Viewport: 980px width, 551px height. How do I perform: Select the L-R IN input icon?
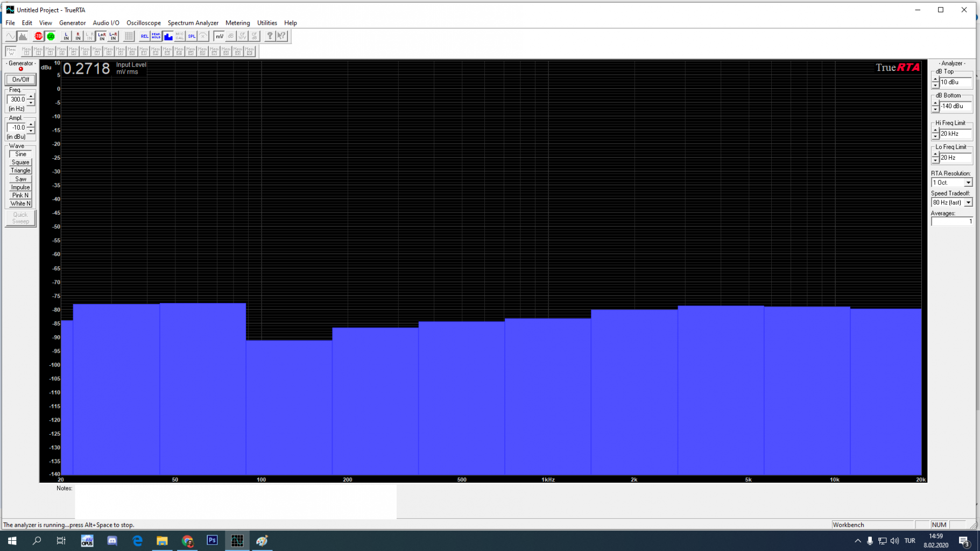[x=114, y=36]
